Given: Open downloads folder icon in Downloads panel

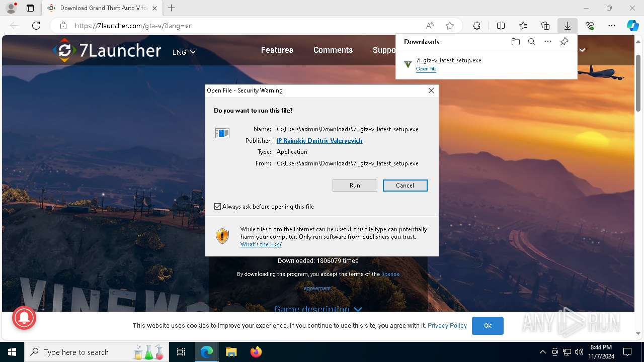Looking at the screenshot, I should [x=515, y=42].
